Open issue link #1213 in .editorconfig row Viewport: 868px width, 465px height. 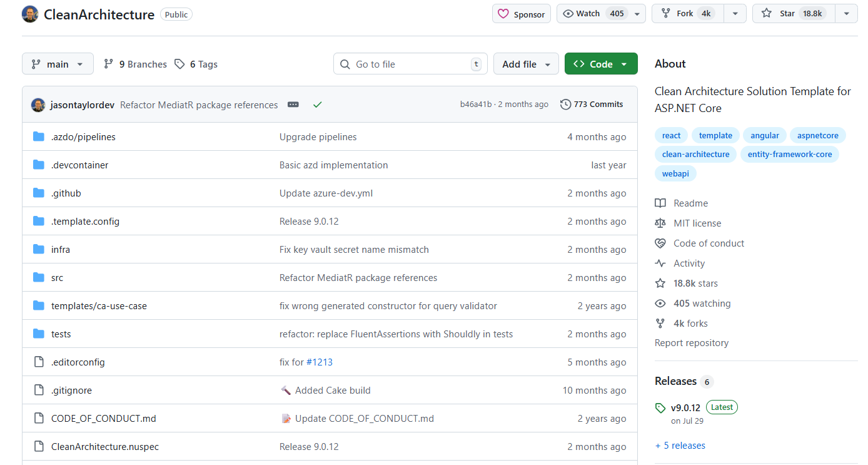[x=320, y=362]
